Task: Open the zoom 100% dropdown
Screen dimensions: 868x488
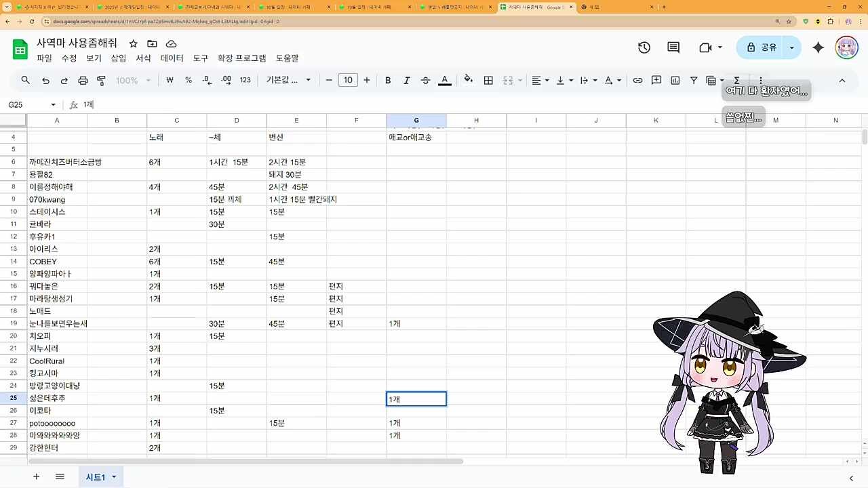Action: [x=133, y=80]
